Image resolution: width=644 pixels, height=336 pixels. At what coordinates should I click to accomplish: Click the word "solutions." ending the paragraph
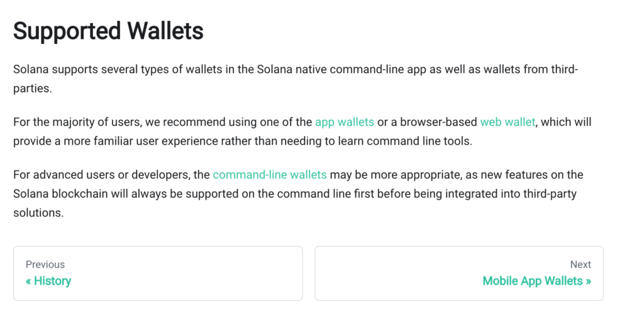click(38, 213)
